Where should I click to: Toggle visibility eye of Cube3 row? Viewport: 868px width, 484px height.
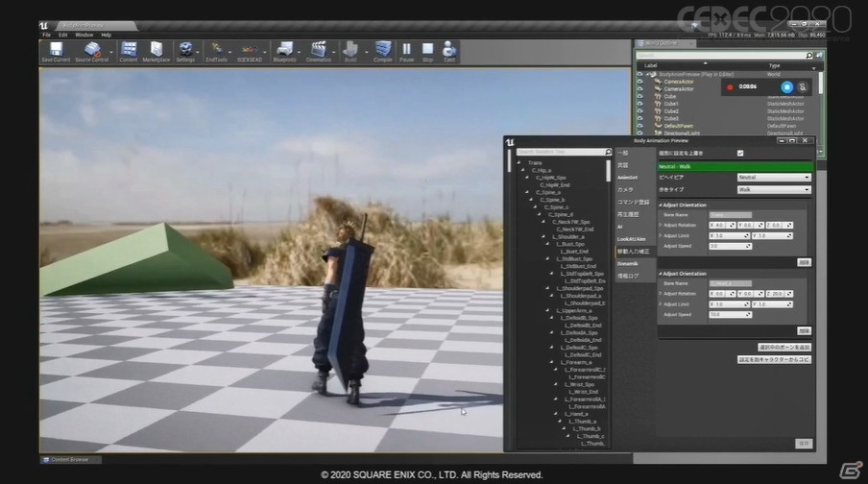[x=639, y=118]
